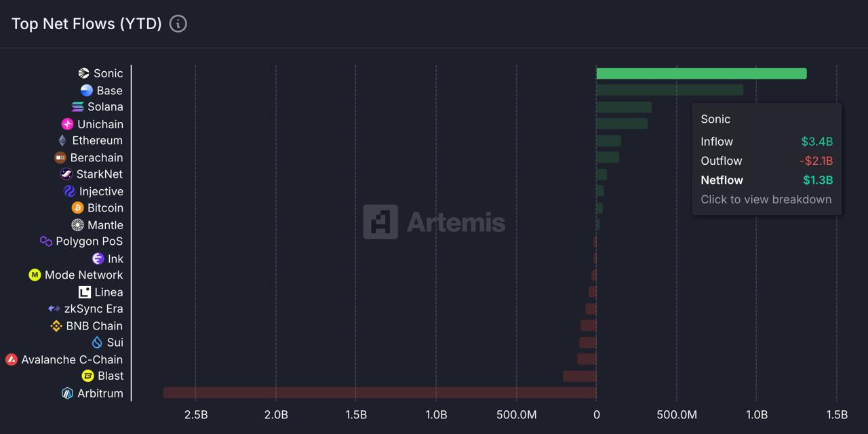This screenshot has height=434, width=868.
Task: Select the yellow Mode Network logo
Action: click(35, 275)
